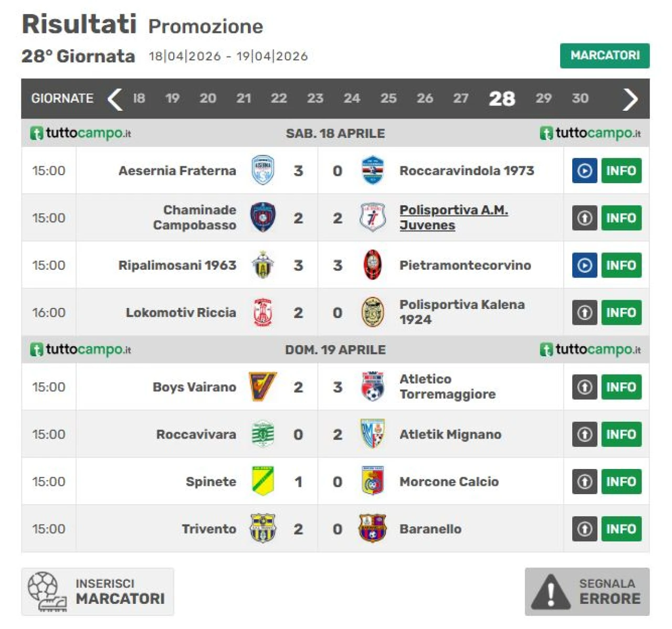Viewport: 672px width, 629px height.
Task: Select matchday 27
Action: tap(460, 99)
